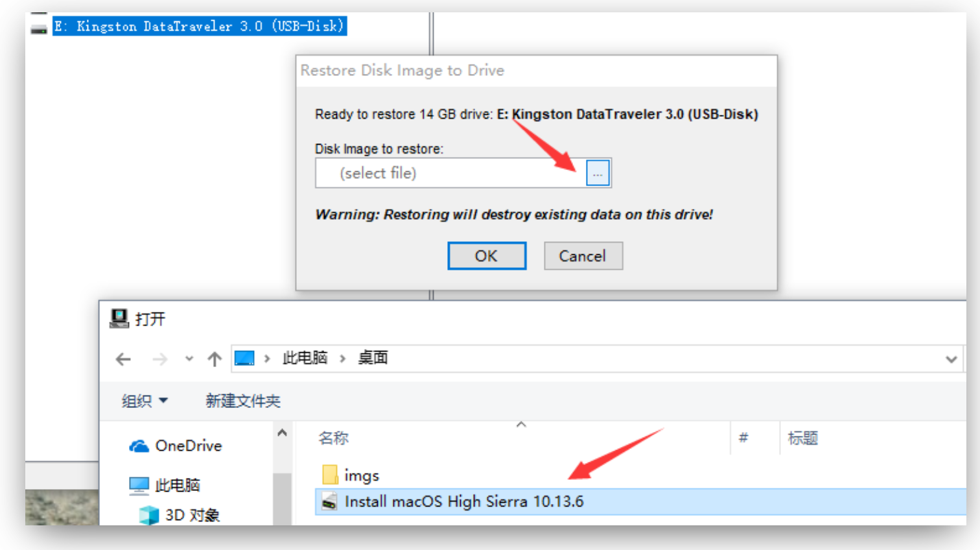Select the USB drive icon for Kingston DataTraveler
This screenshot has width=980, height=550.
pos(39,27)
